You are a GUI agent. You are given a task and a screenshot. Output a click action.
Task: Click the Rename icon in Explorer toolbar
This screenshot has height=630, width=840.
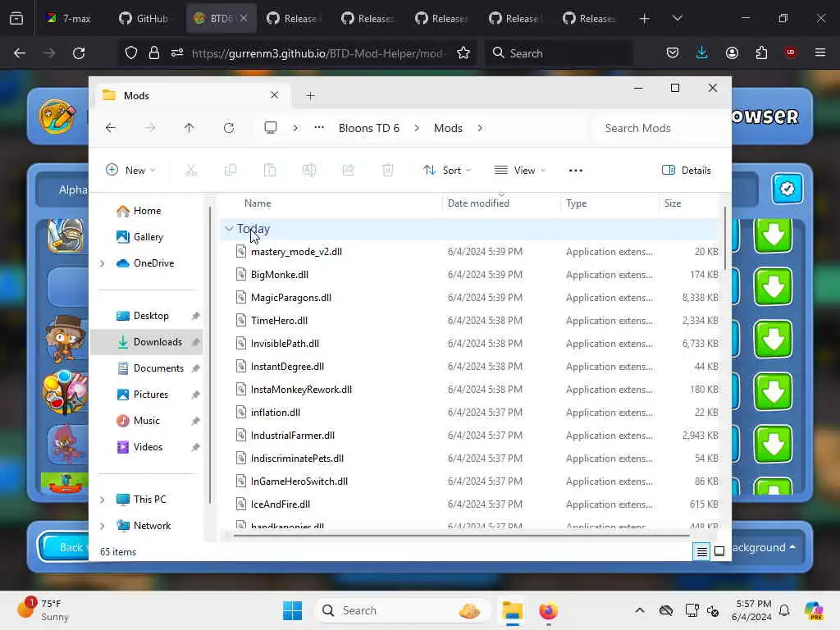(x=309, y=171)
